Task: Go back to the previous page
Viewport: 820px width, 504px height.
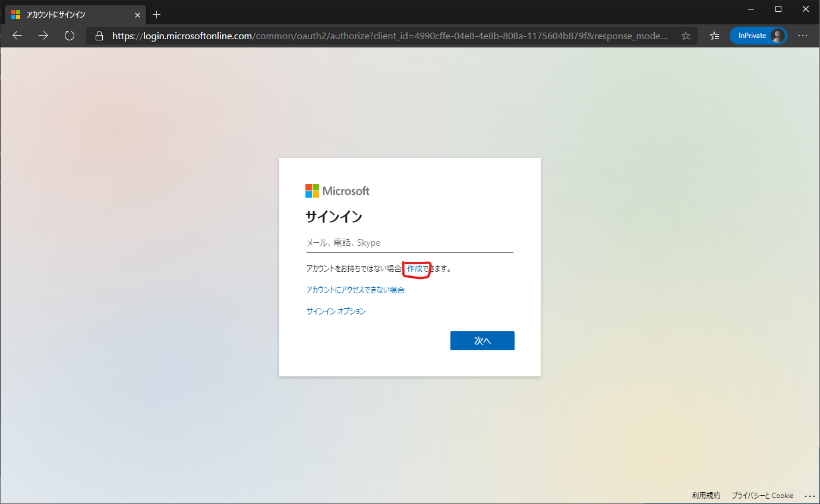Action: pyautogui.click(x=17, y=36)
